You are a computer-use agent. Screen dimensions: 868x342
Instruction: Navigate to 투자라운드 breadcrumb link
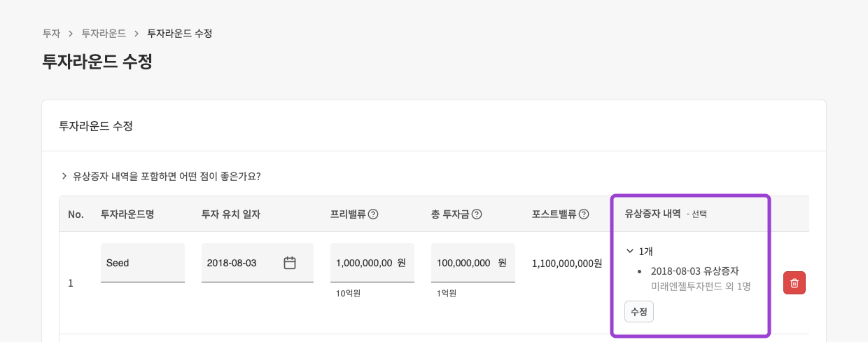104,33
